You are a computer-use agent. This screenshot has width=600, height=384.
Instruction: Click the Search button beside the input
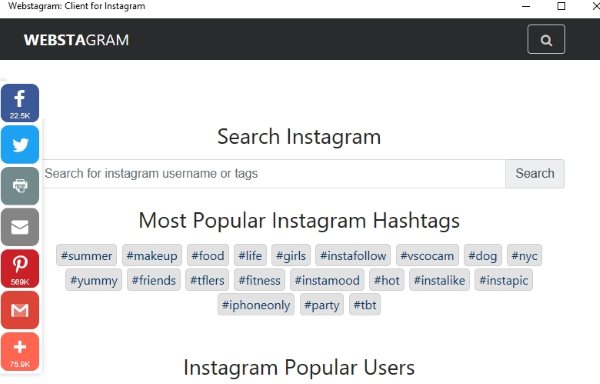[535, 174]
